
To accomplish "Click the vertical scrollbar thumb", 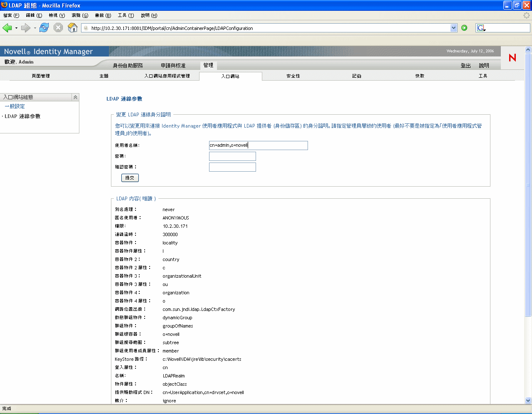I will [528, 185].
